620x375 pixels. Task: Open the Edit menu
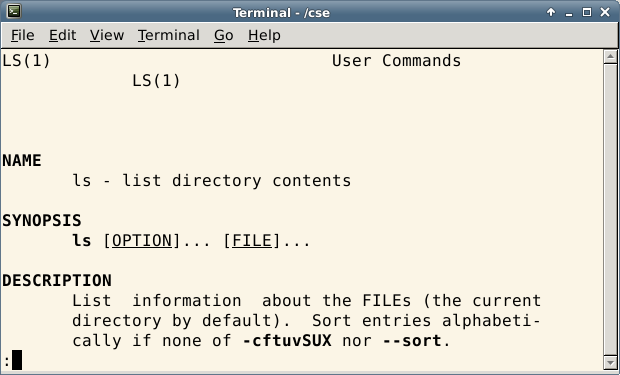click(62, 35)
